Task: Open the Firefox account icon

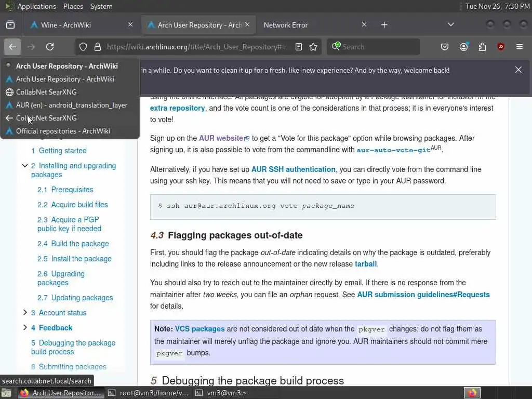Action: pos(463,47)
